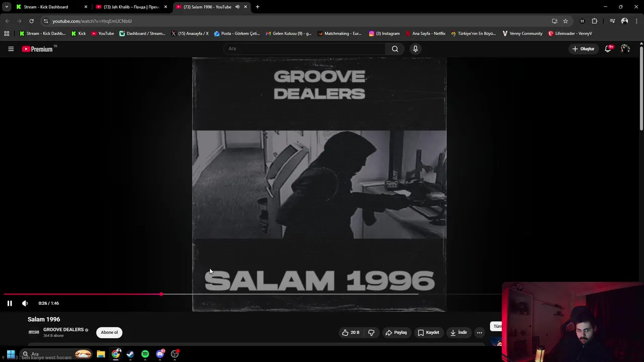Close the Jah Khalib tab

166,7
